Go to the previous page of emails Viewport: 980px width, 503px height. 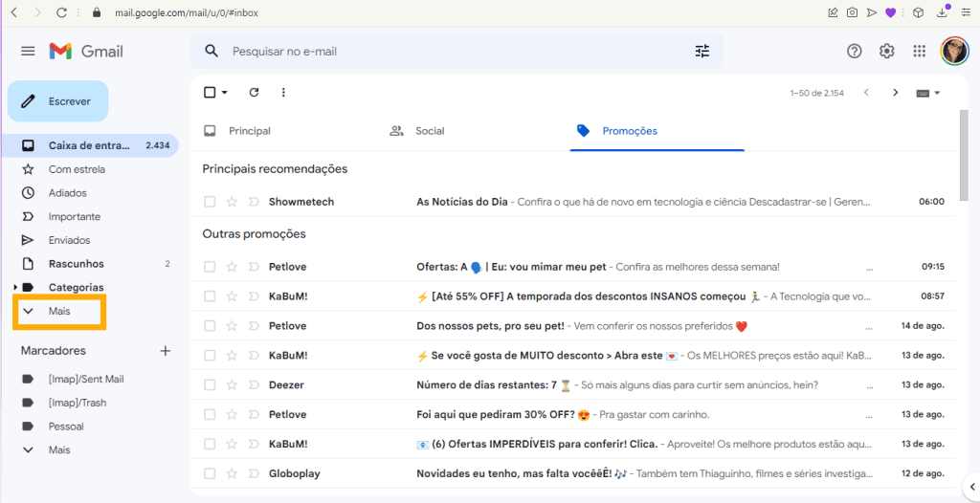[x=866, y=93]
